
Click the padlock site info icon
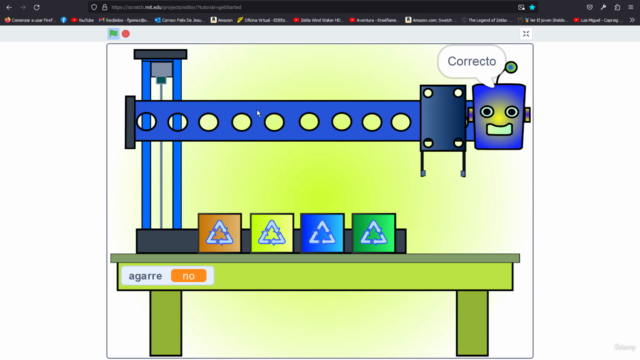pyautogui.click(x=104, y=7)
